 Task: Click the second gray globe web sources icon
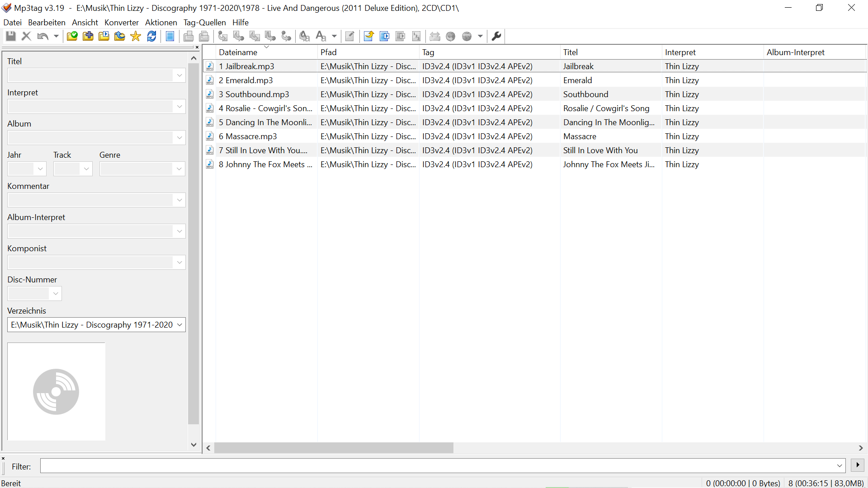pyautogui.click(x=467, y=36)
